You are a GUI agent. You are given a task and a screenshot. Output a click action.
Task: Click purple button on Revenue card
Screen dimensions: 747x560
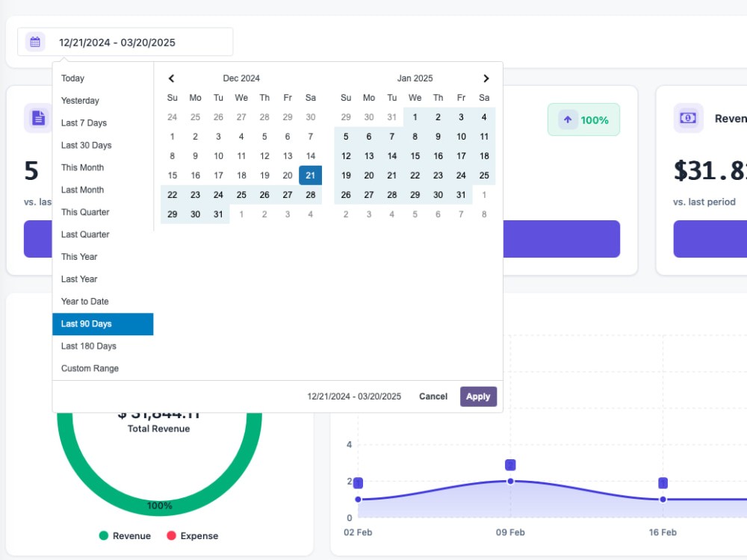pyautogui.click(x=710, y=239)
